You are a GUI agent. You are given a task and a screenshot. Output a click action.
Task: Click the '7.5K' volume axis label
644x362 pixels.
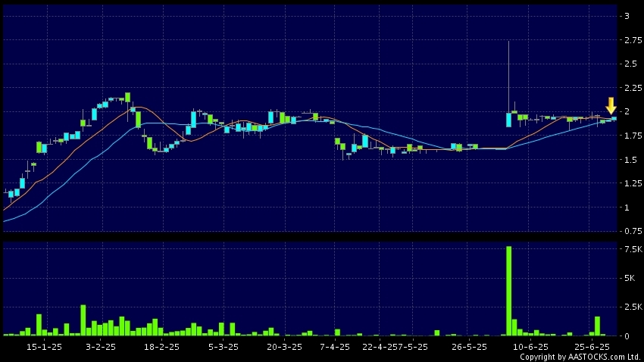pos(633,249)
